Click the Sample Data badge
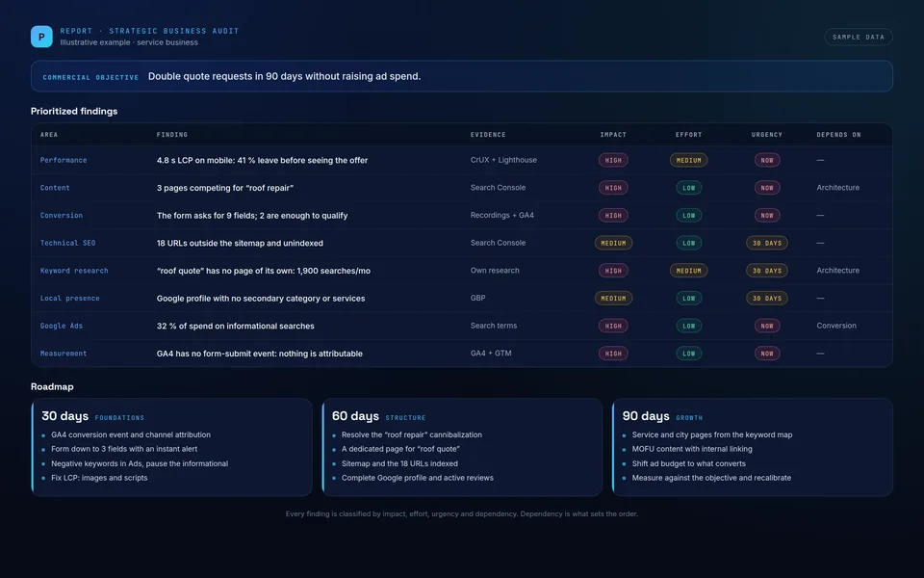Image resolution: width=924 pixels, height=578 pixels. [858, 38]
